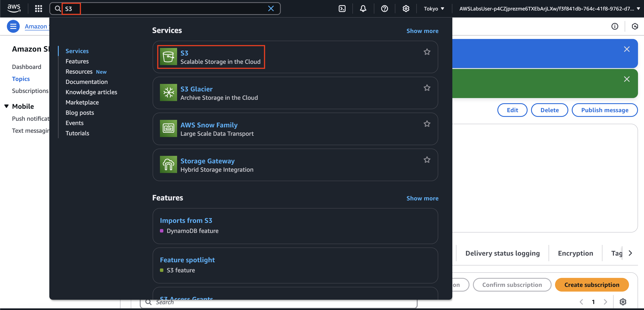
Task: Open the notifications bell
Action: click(x=363, y=9)
